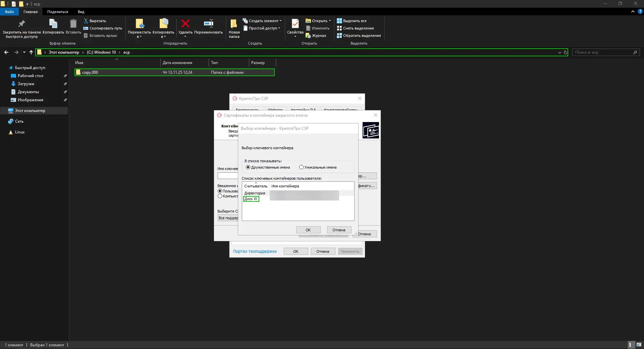Select the Диск W reader row

pyautogui.click(x=251, y=199)
